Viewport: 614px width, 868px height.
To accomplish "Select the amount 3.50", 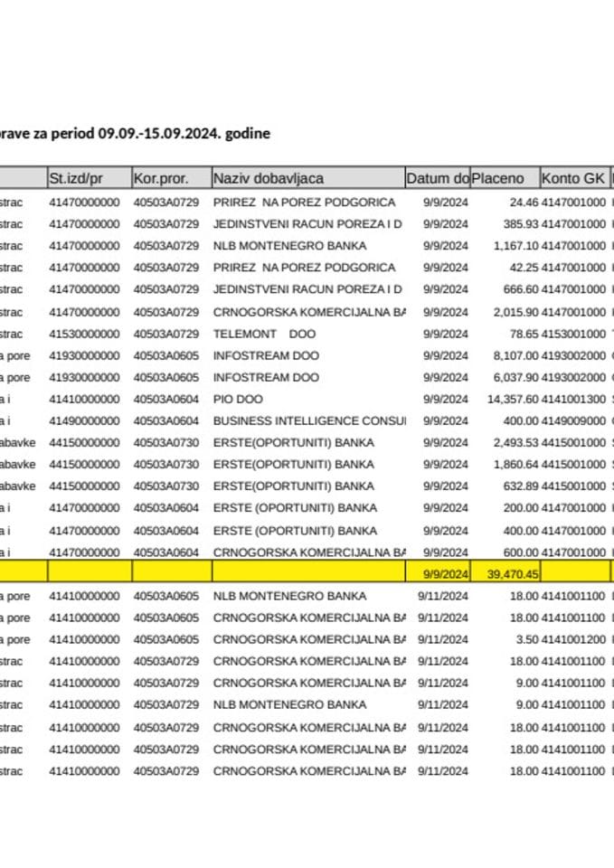I will [x=527, y=639].
